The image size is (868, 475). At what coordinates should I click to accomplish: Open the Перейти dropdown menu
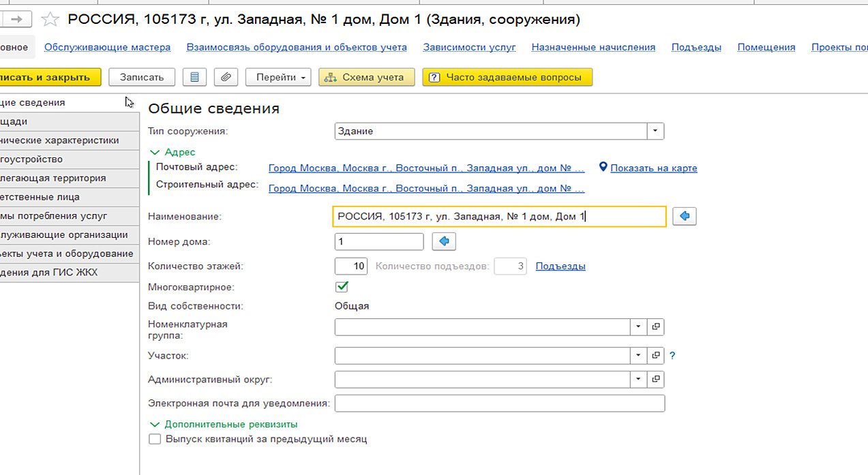[278, 77]
